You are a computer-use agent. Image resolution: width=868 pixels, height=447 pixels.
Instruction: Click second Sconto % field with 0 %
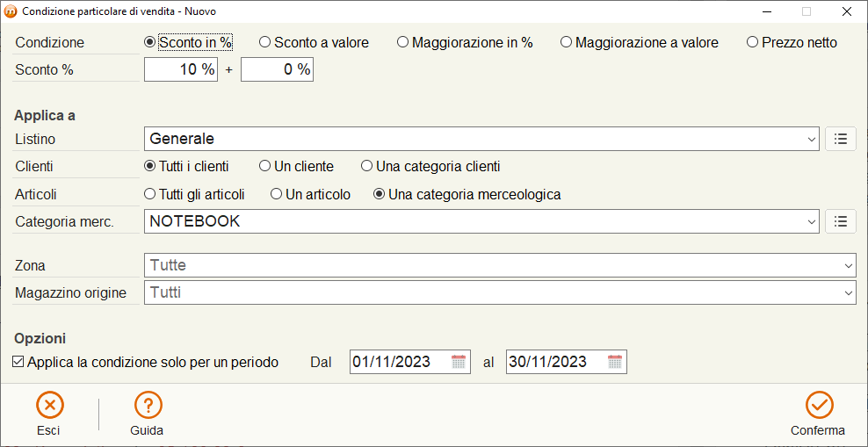pyautogui.click(x=278, y=69)
